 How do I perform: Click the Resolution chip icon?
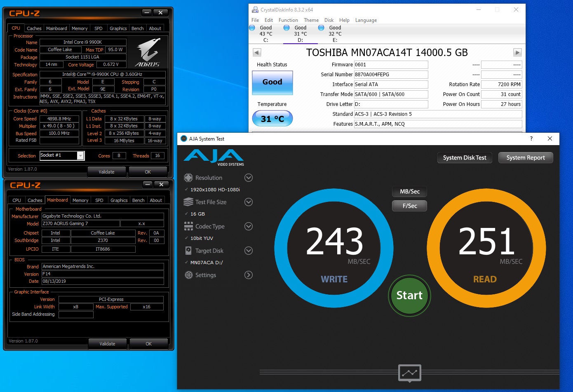click(188, 178)
